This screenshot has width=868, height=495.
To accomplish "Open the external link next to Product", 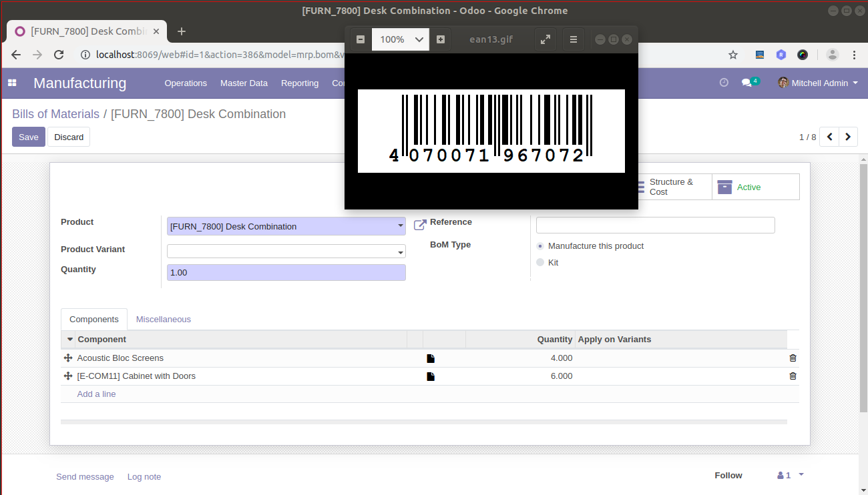I will [x=420, y=225].
